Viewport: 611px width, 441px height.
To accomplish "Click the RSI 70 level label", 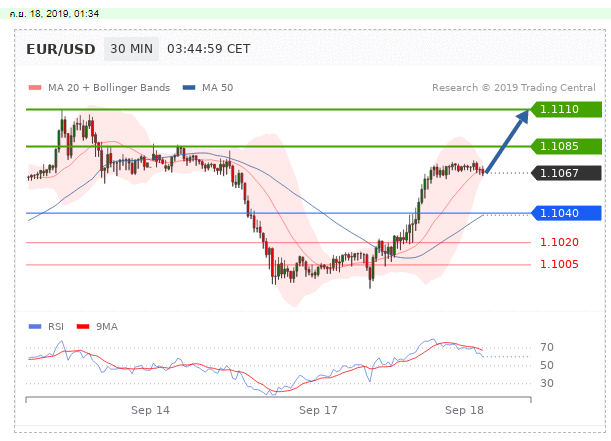I will pos(547,347).
